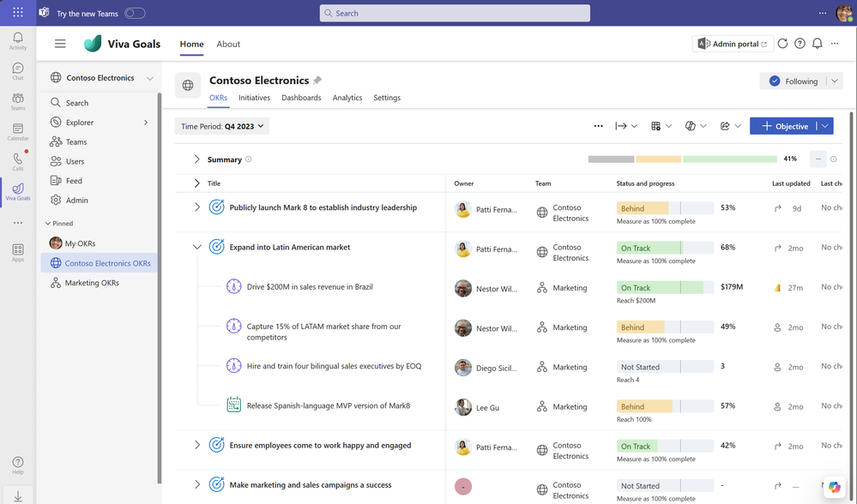The width and height of the screenshot is (857, 504).
Task: Click the Summary info icon
Action: click(248, 159)
